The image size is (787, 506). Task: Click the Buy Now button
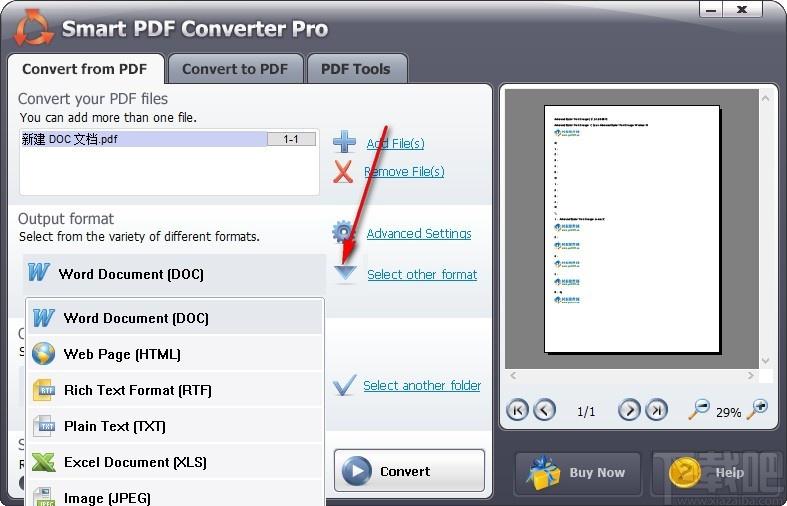[x=578, y=472]
